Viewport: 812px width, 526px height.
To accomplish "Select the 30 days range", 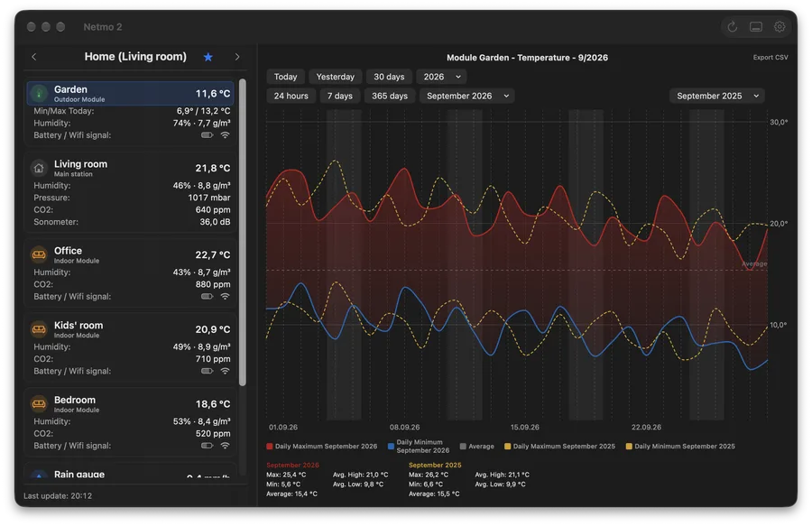I will 389,77.
